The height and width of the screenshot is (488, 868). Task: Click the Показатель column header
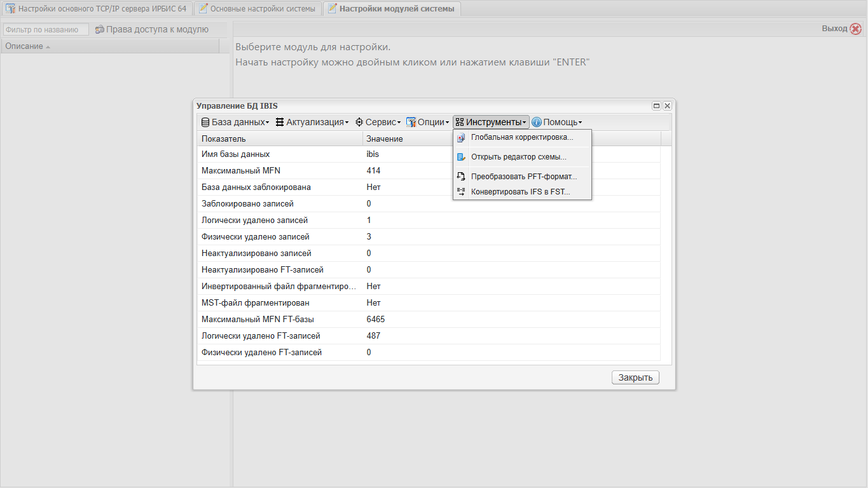(x=280, y=139)
